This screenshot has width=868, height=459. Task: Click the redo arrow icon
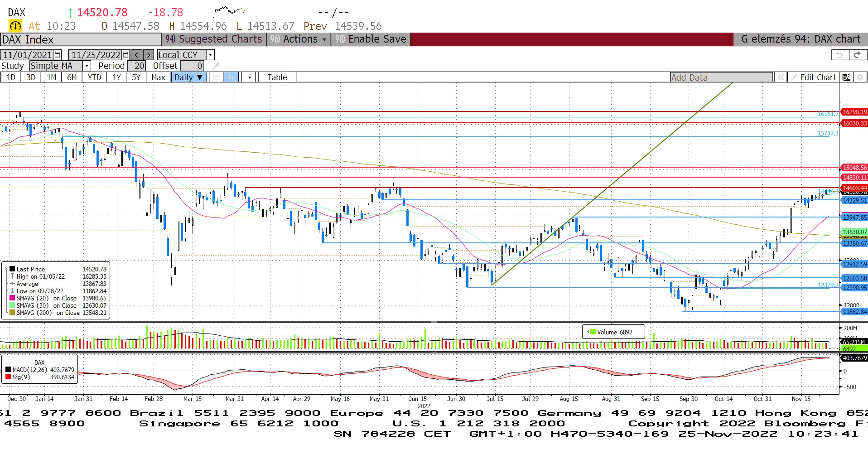coord(857,55)
